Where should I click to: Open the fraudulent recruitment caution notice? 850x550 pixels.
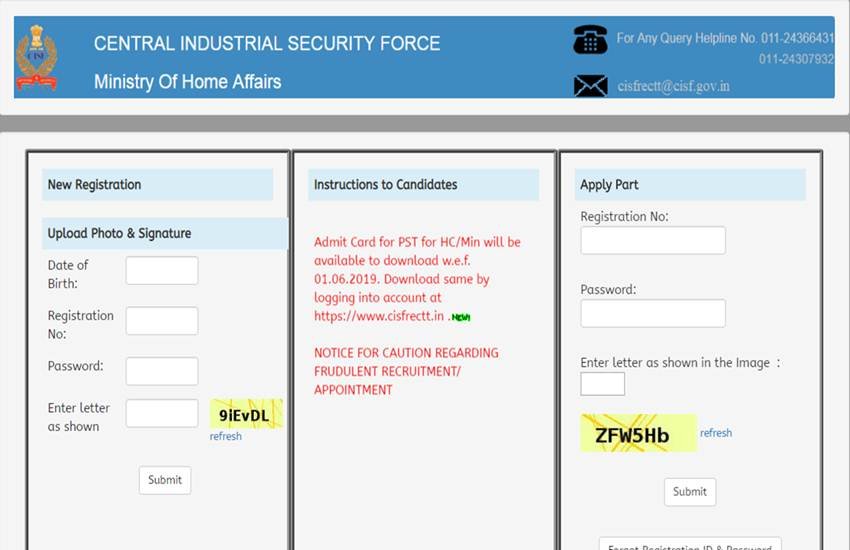405,371
